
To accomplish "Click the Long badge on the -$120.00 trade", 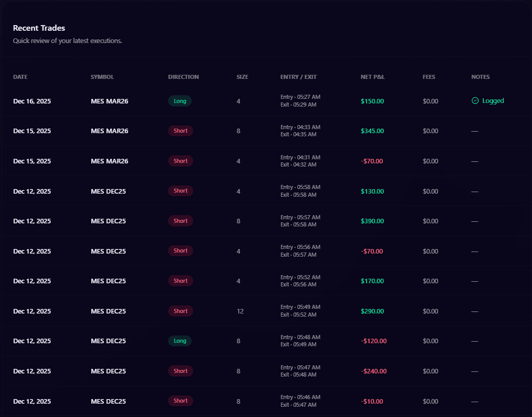I will 180,341.
